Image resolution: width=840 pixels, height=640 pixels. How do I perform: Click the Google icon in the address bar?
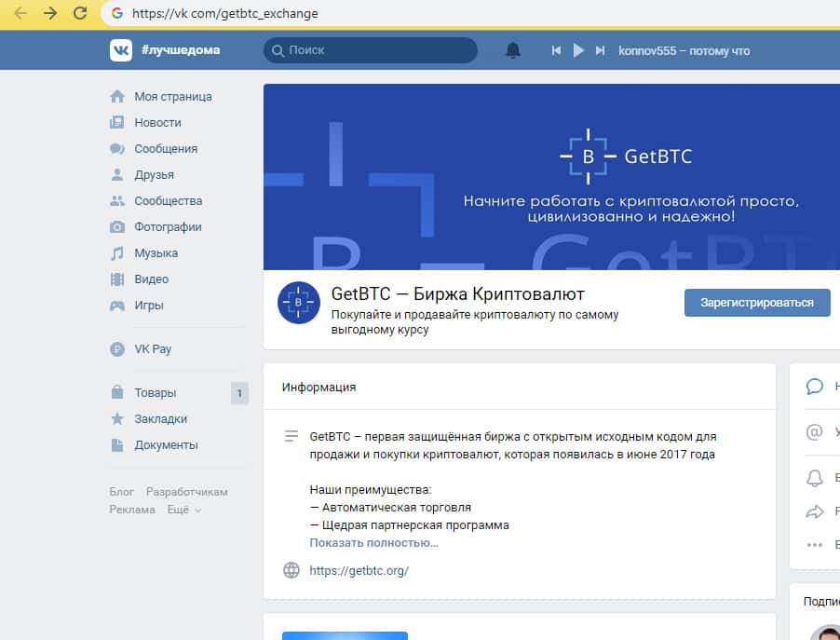117,13
